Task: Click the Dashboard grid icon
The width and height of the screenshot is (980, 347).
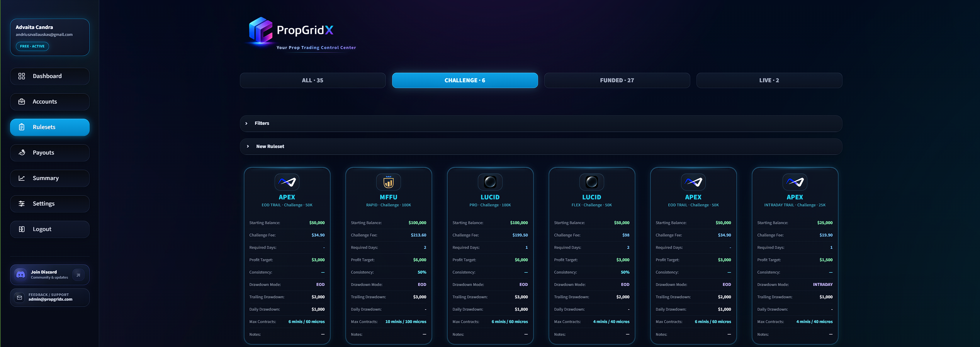Action: click(22, 76)
